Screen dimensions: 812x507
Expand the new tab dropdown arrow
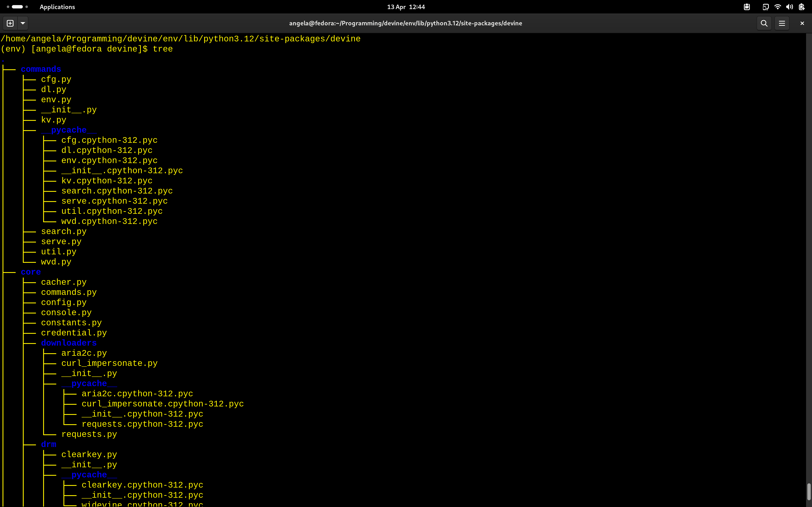23,23
